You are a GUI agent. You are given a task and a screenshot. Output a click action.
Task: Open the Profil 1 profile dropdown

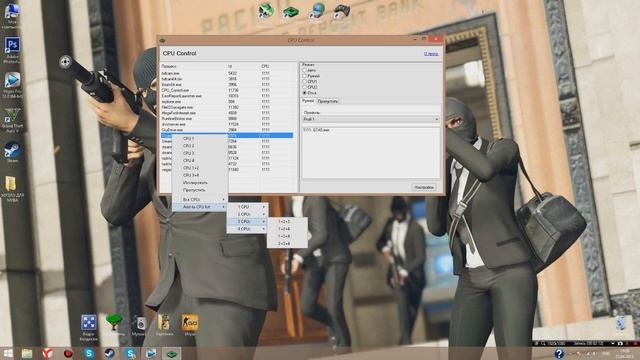(371, 119)
